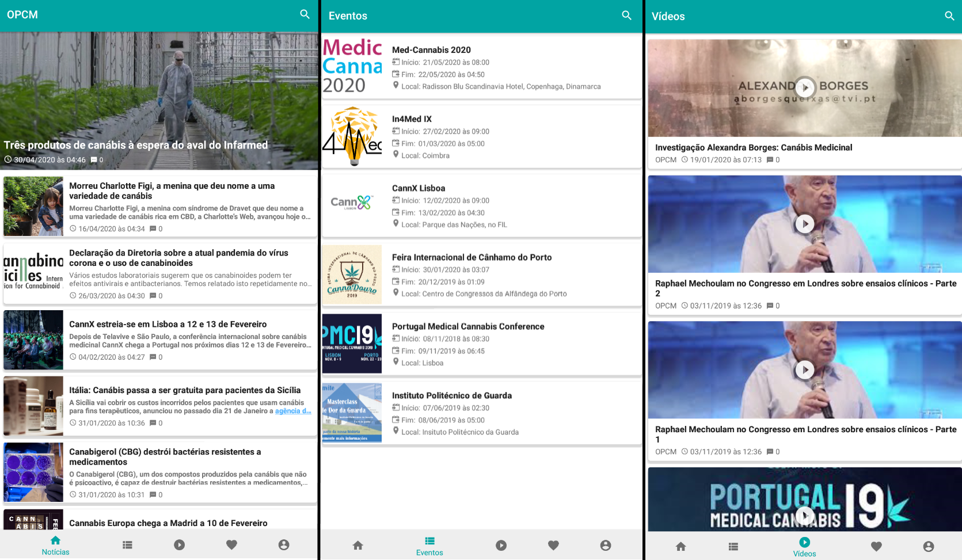Open Raphael Mechoulam Parte 1 title
Screen dimensions: 962x560
806,434
